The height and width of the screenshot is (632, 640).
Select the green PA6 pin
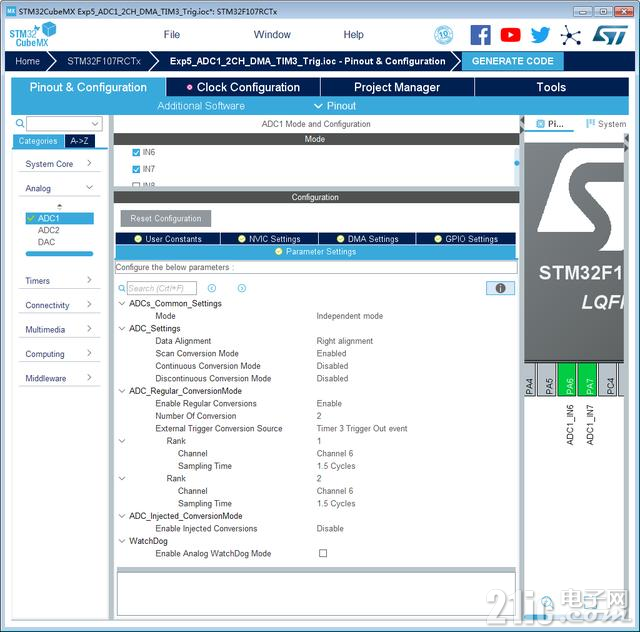[569, 380]
